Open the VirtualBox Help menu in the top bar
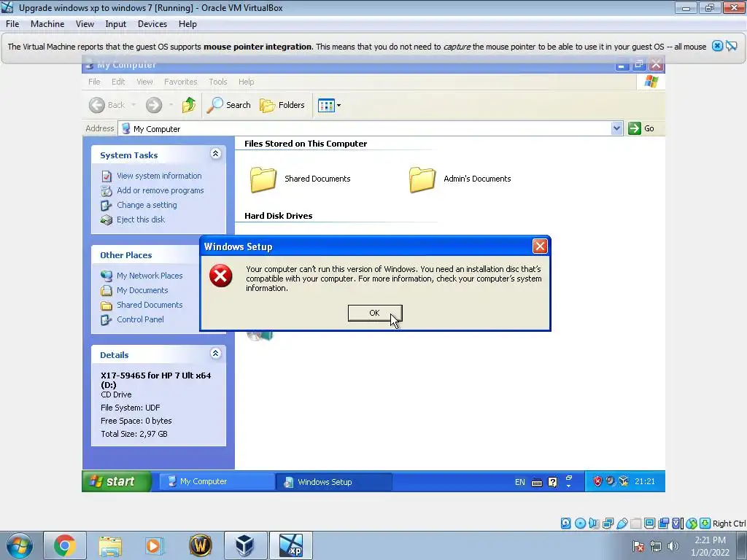 [187, 24]
